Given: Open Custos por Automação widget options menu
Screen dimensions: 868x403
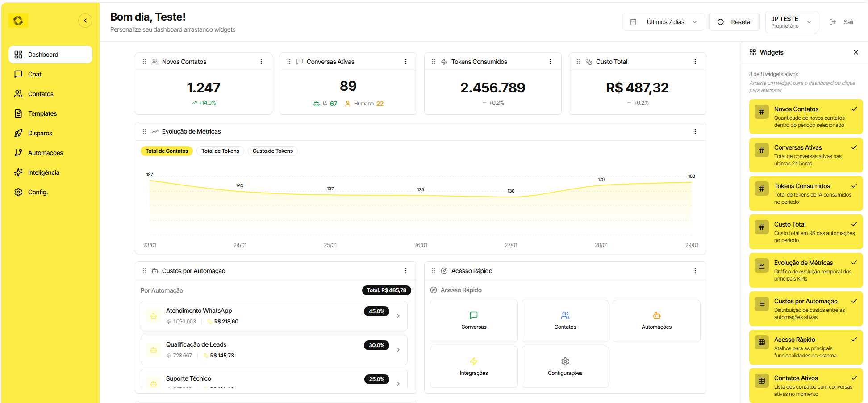Looking at the screenshot, I should (x=406, y=271).
